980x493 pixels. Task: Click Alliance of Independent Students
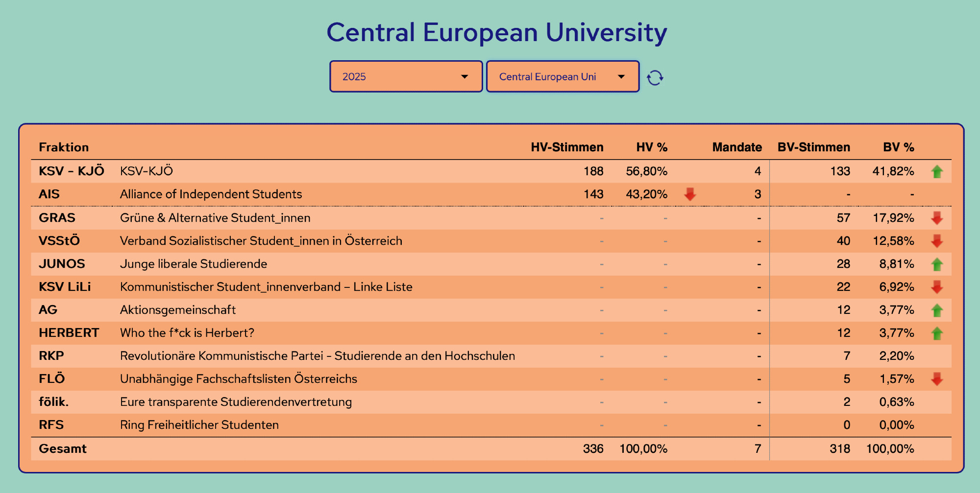click(211, 194)
